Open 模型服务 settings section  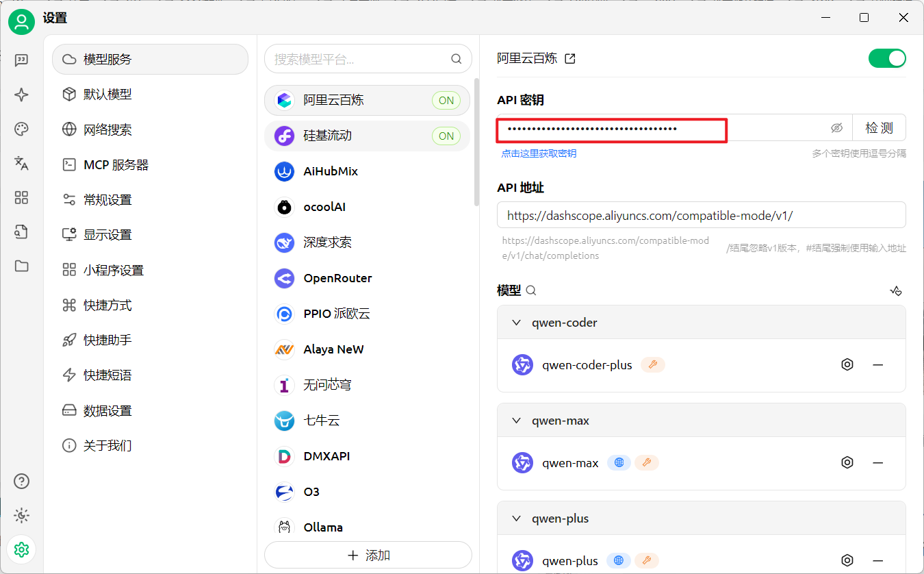tap(150, 60)
